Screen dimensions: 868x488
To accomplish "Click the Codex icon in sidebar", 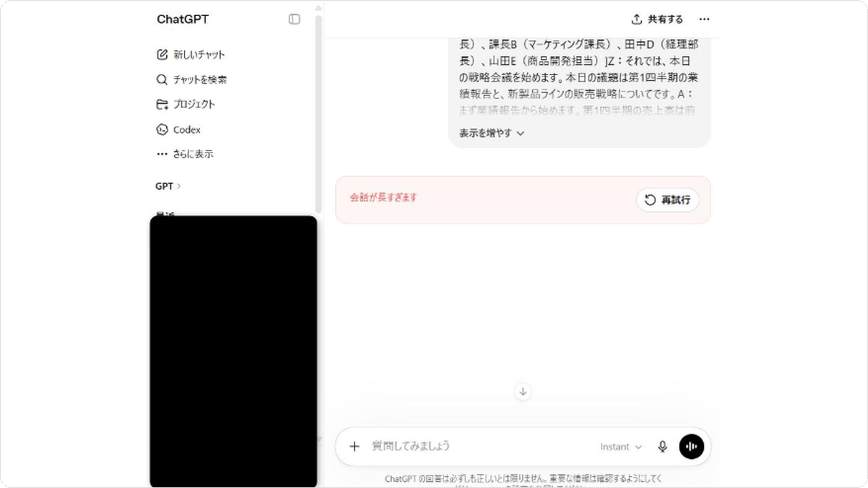I will [x=162, y=129].
